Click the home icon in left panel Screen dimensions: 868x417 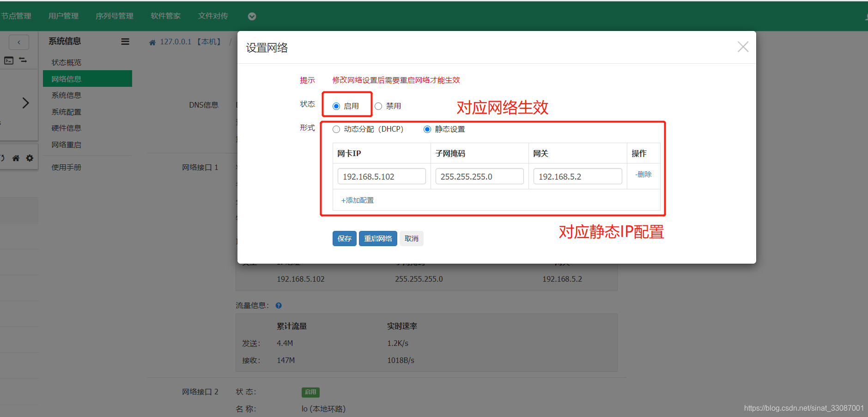coord(16,158)
